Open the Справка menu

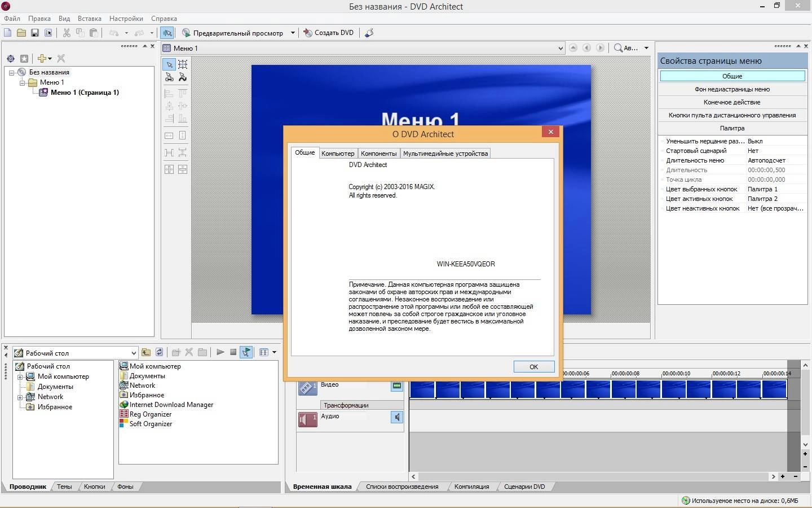[164, 19]
